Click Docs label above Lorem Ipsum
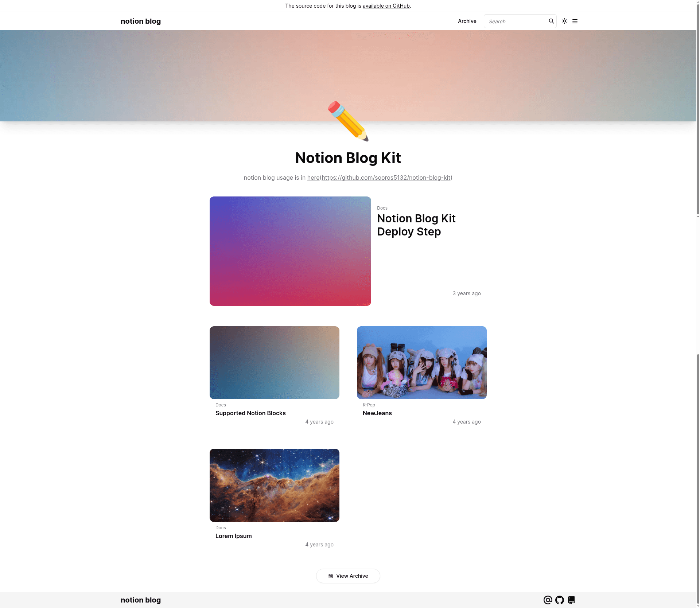 tap(221, 528)
